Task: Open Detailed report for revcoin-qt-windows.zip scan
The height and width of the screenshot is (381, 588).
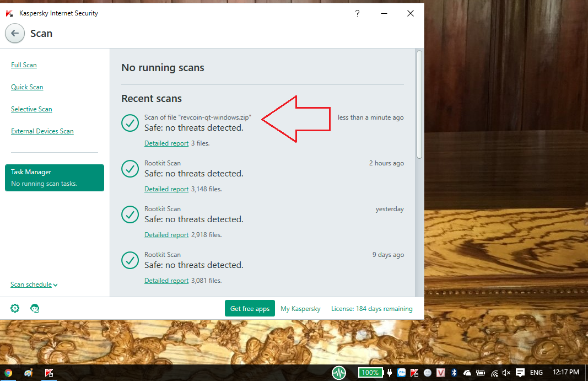Action: coord(166,143)
